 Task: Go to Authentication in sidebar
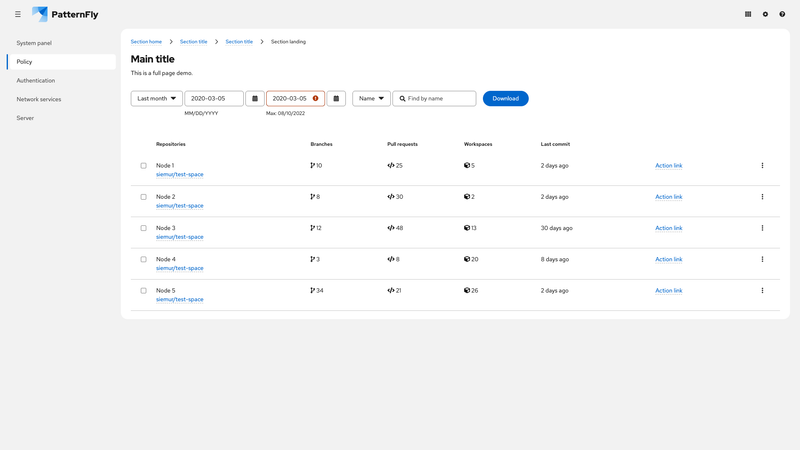[x=36, y=80]
